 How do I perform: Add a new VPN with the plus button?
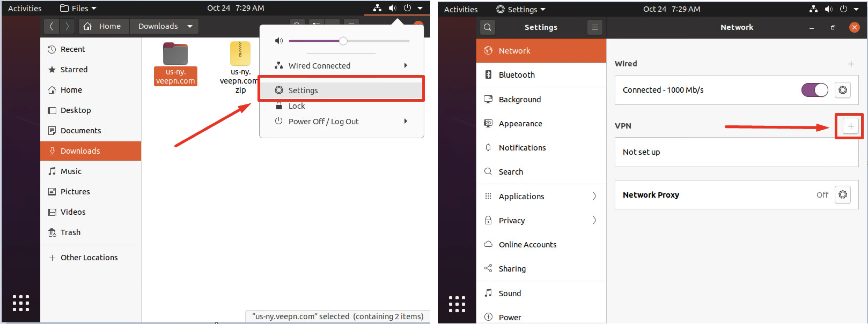[851, 126]
